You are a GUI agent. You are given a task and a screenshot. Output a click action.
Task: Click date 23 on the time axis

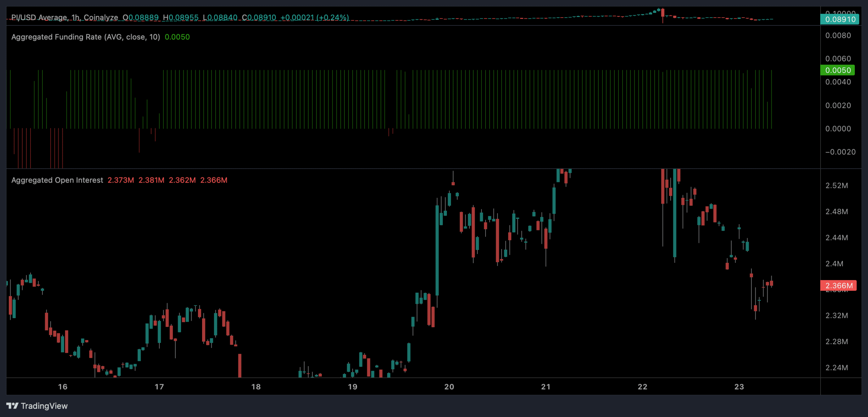[739, 387]
